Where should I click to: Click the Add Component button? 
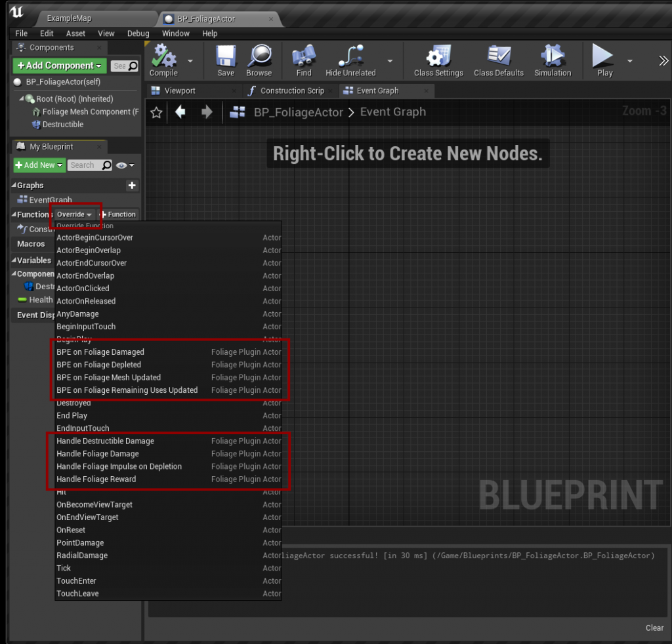(60, 66)
